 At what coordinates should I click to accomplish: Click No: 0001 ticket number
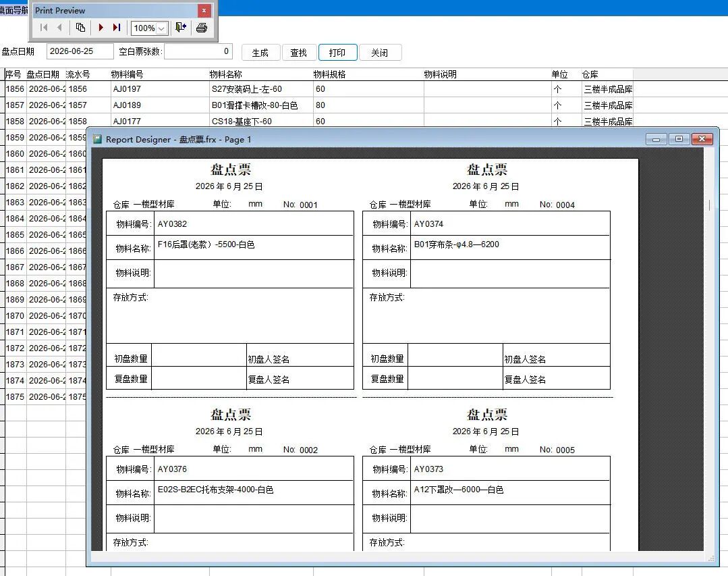(x=300, y=205)
